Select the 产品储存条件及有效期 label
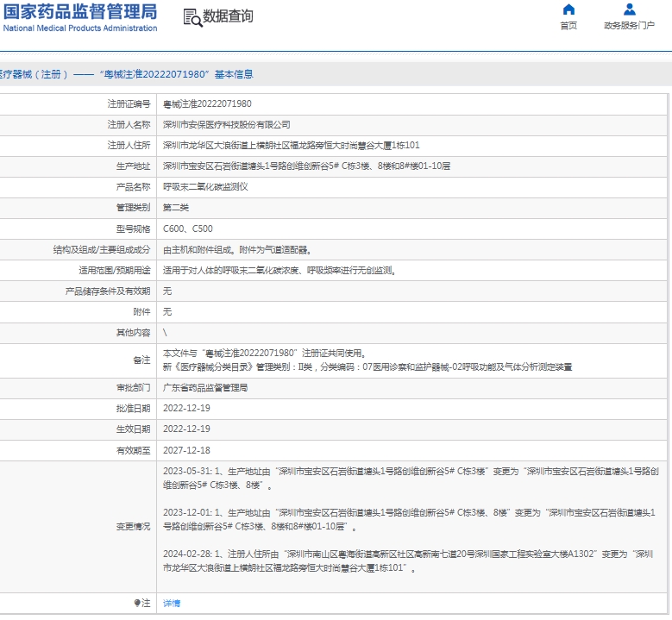 [108, 291]
